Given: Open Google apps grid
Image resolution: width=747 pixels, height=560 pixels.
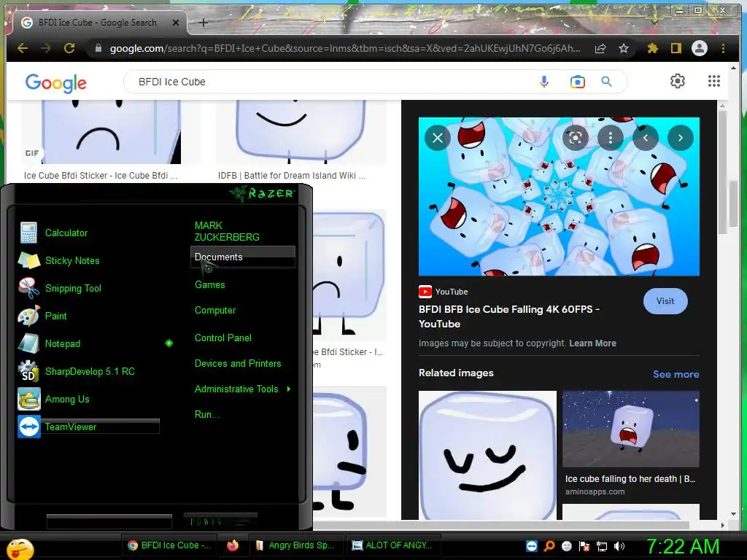Looking at the screenshot, I should (x=713, y=81).
